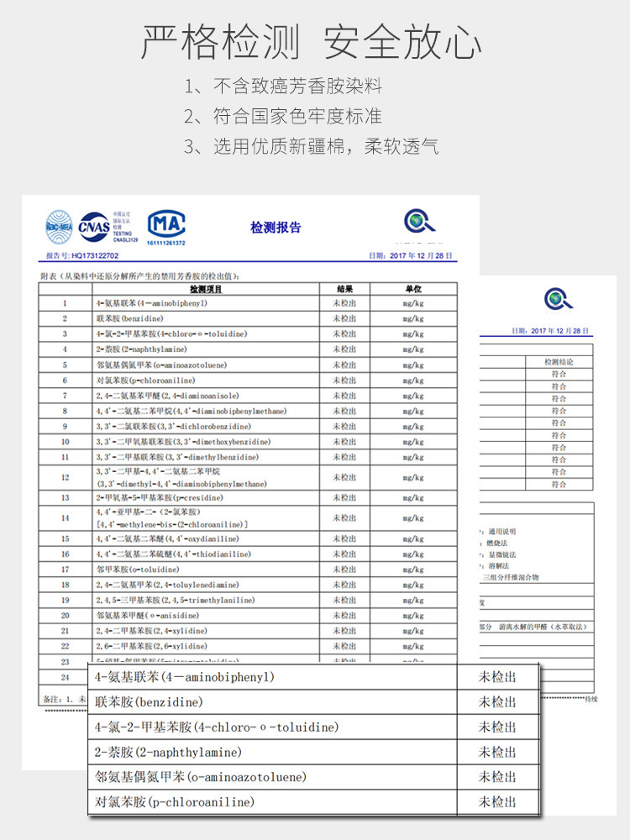Select the line 选用优质新疆棉，柔软透气
The height and width of the screenshot is (840, 630).
point(326,146)
